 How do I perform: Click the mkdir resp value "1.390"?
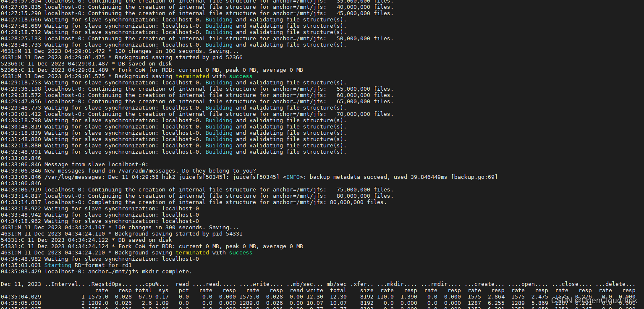tap(408, 297)
